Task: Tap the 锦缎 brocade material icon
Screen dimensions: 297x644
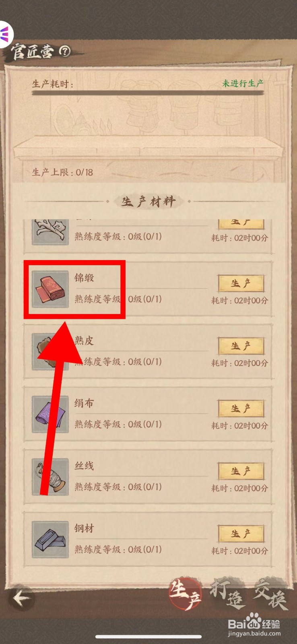Action: [50, 289]
